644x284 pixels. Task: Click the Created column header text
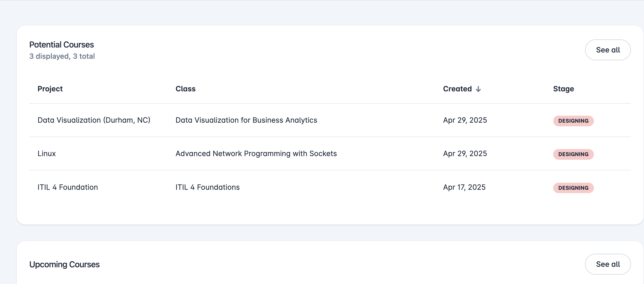point(457,89)
